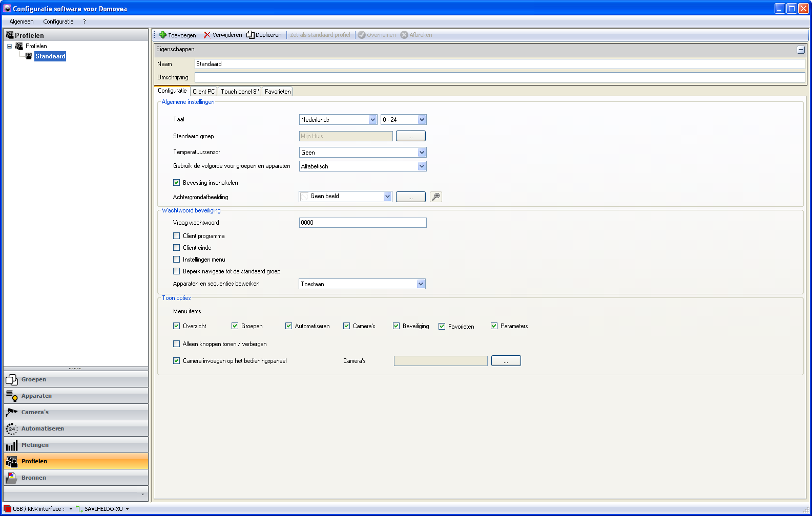Open the Configuratie menu
Screen dimensions: 812x516
(x=58, y=21)
